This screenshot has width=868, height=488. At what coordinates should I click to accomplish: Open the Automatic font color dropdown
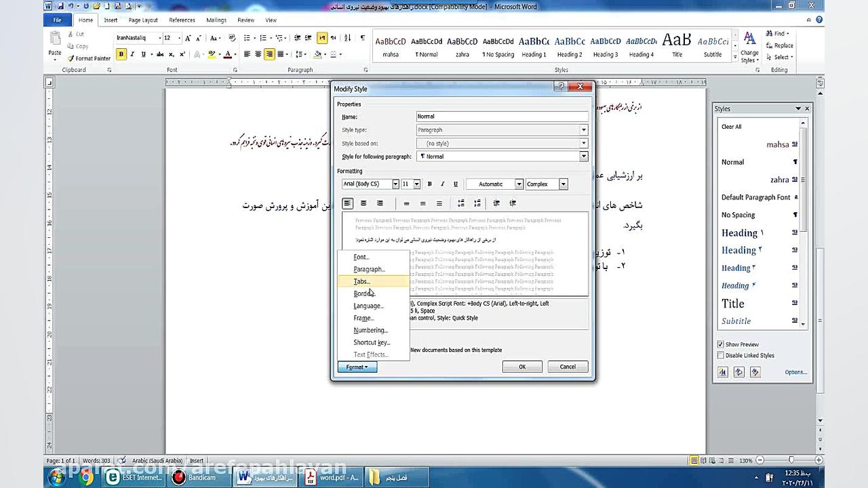tap(518, 184)
